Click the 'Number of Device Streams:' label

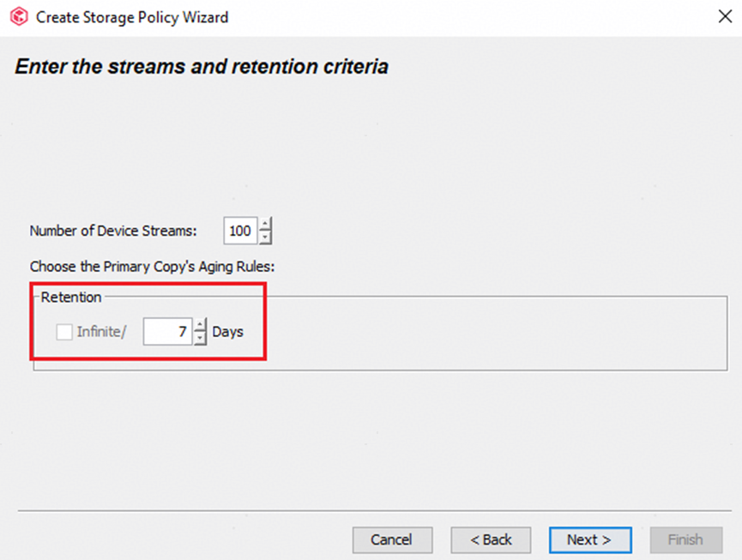(113, 231)
